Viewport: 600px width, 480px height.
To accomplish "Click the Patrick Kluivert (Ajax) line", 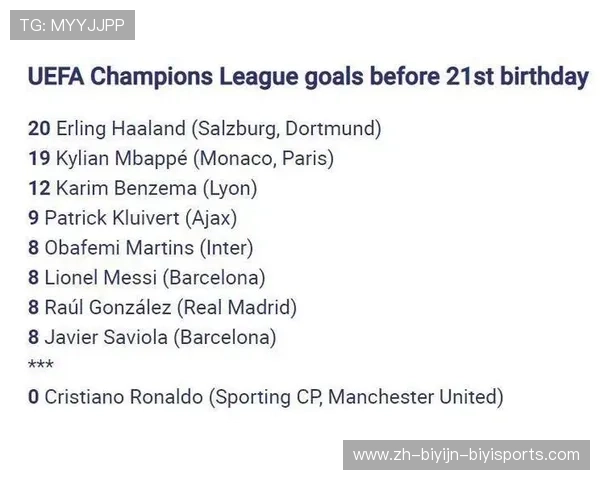I will (x=141, y=218).
